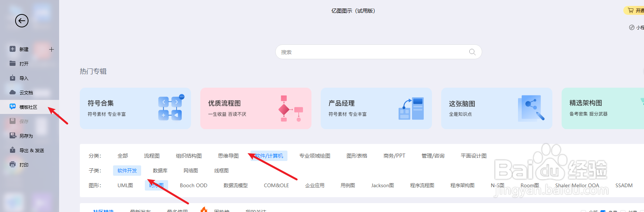Select 另存为 in the sidebar menu
Viewport: 644px width, 212px height.
(26, 136)
